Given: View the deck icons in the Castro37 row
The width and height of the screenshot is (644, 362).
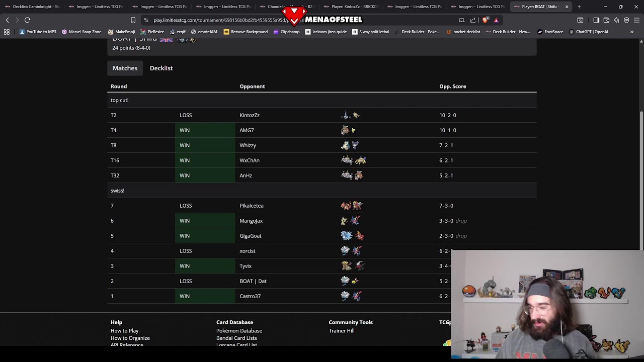Looking at the screenshot, I should (x=351, y=296).
